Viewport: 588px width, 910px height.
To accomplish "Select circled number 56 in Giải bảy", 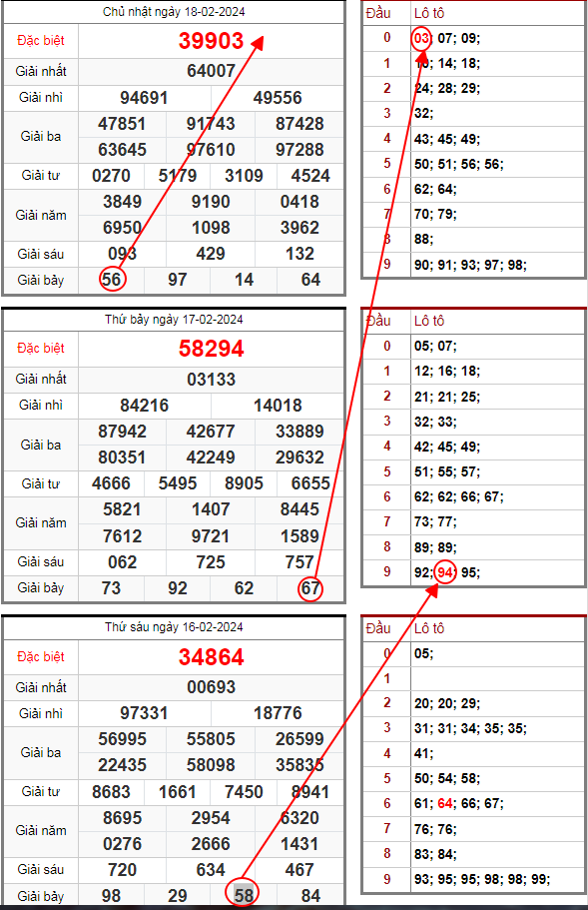I will coord(112,280).
